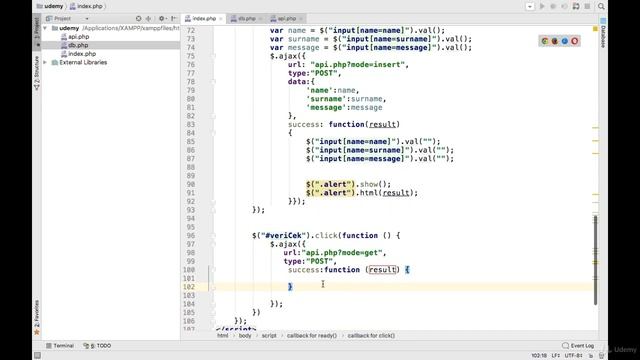This screenshot has height=360, width=640.
Task: Click the hide Project panel icon
Action: 174,18
